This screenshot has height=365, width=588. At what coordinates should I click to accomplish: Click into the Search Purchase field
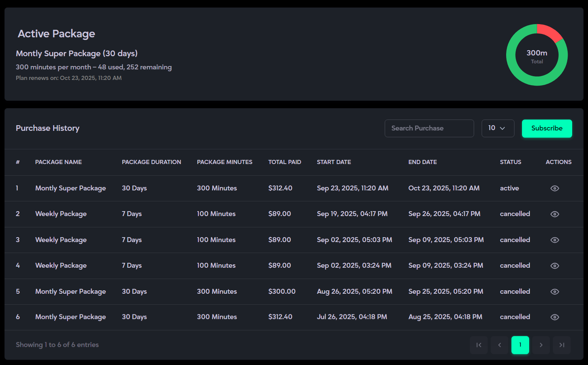coord(429,129)
